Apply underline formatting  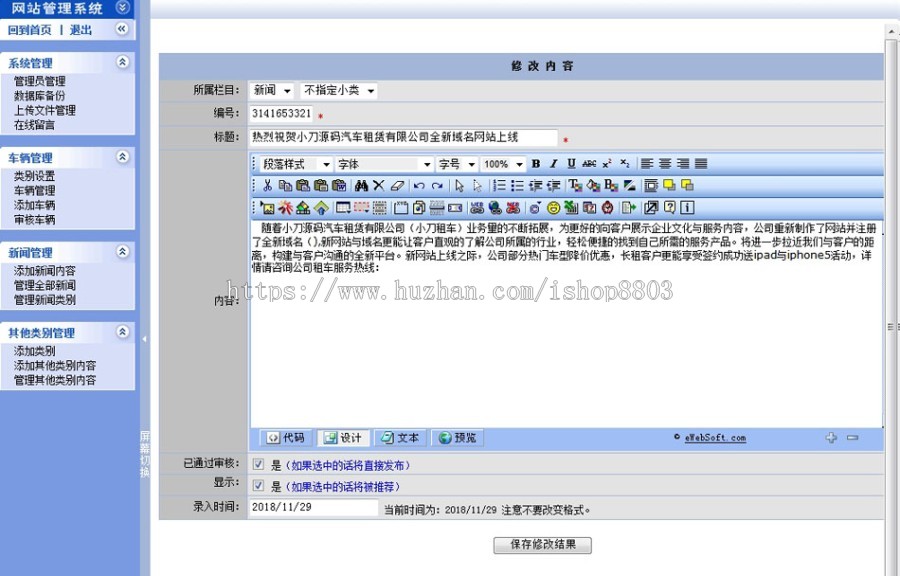pos(572,164)
